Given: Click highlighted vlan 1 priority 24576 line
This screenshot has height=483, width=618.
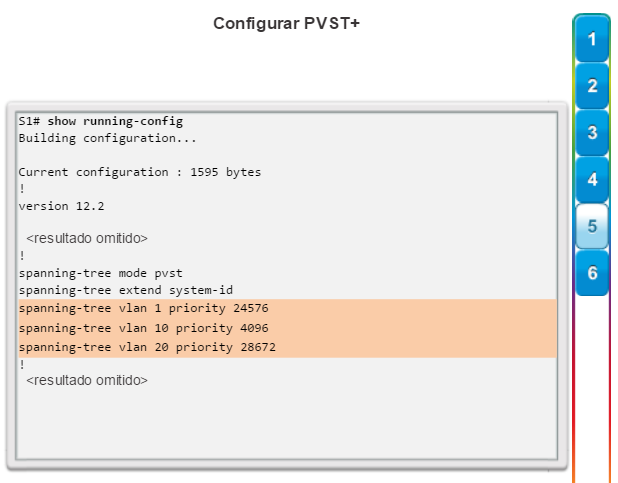Looking at the screenshot, I should [287, 308].
